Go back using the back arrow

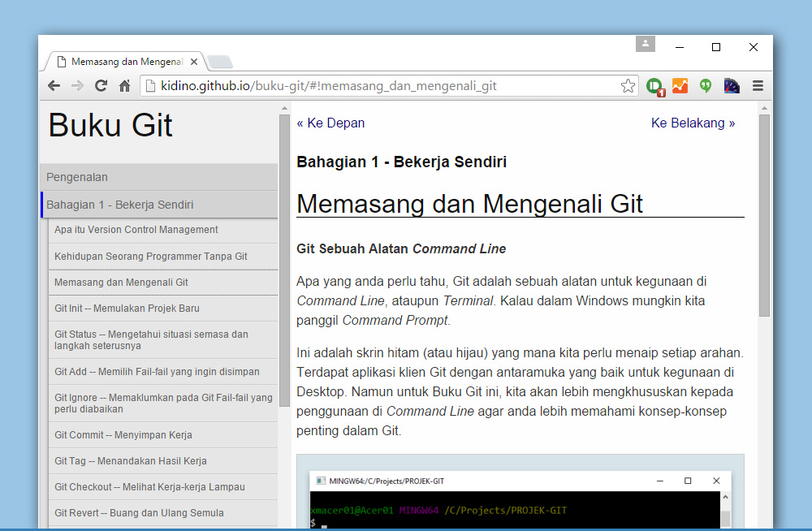[x=54, y=84]
